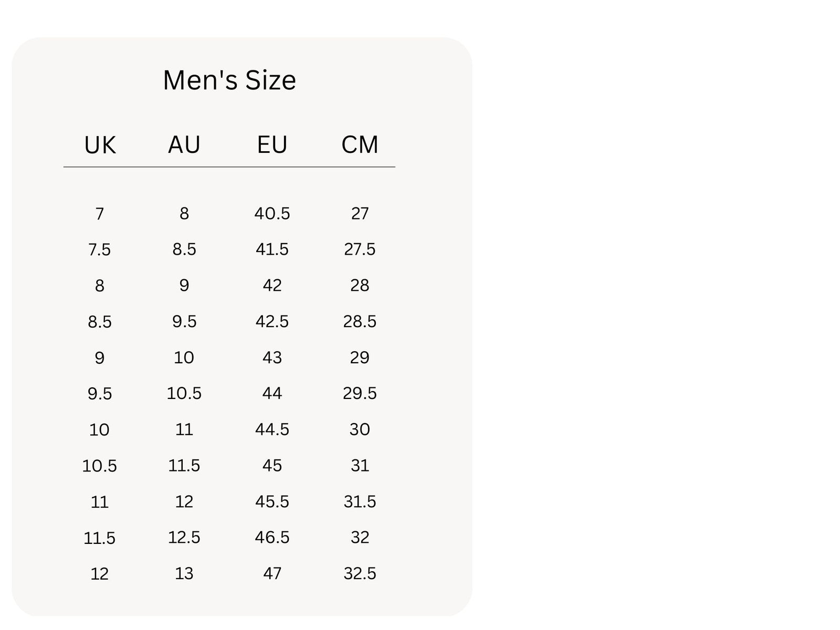Select UK size 10.5 cell
Screen dimensions: 840x630
[x=100, y=466]
